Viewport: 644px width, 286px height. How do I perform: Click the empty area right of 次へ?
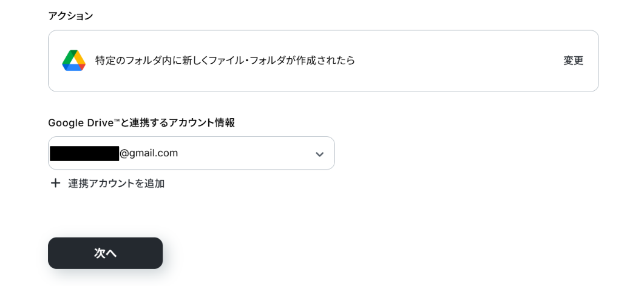pyautogui.click(x=364, y=253)
